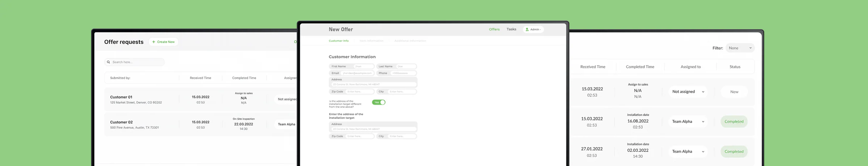This screenshot has width=868, height=166.
Task: Click 'Installation date' label above 16.08.2022
Action: pyautogui.click(x=638, y=115)
